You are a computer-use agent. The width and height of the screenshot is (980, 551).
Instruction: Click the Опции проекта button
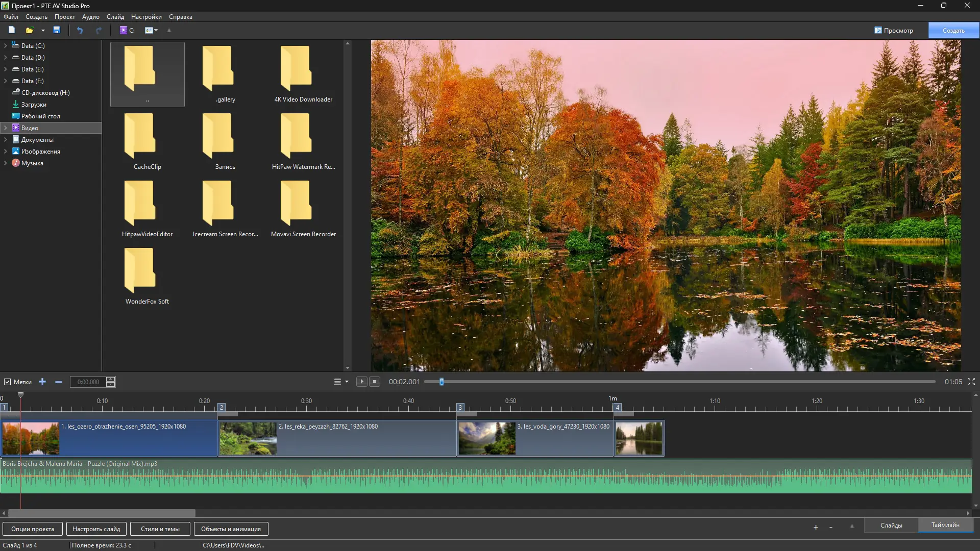pos(33,529)
